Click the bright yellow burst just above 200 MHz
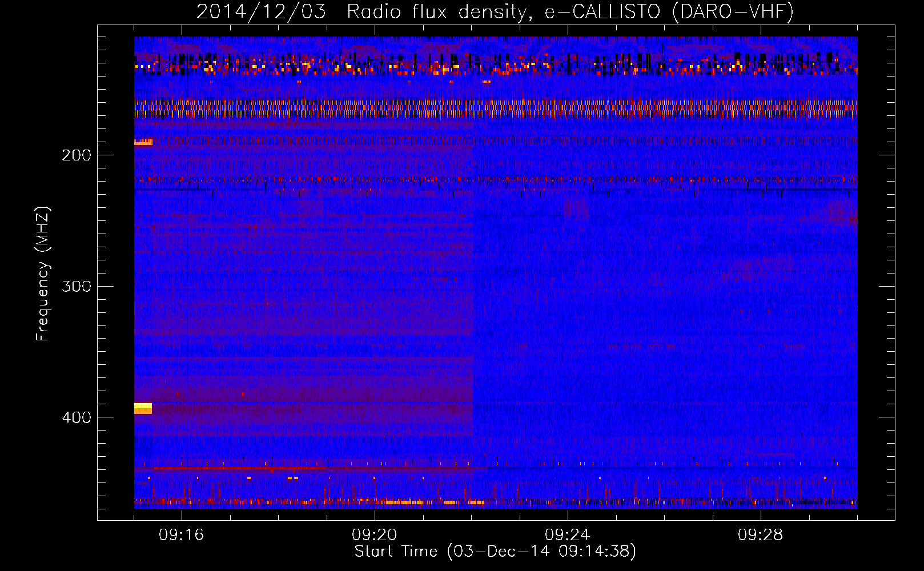Image resolution: width=924 pixels, height=571 pixels. click(143, 142)
